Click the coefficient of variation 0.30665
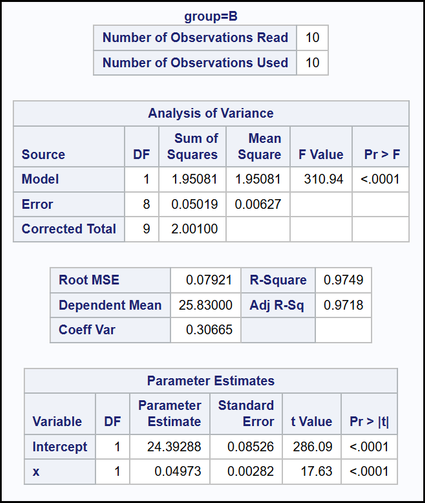Viewport: 425px width, 503px height. [x=209, y=330]
